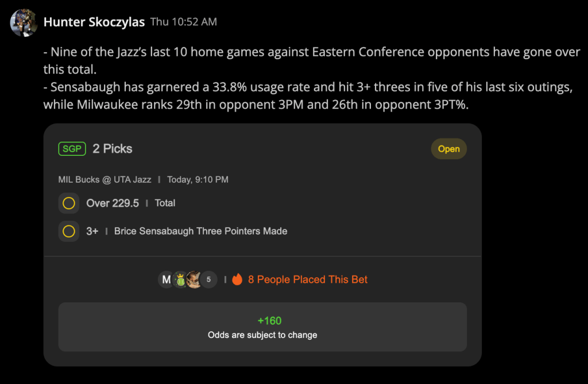Click Brice Sensabaugh Three Pointers Made text
This screenshot has width=588, height=384.
pos(200,231)
